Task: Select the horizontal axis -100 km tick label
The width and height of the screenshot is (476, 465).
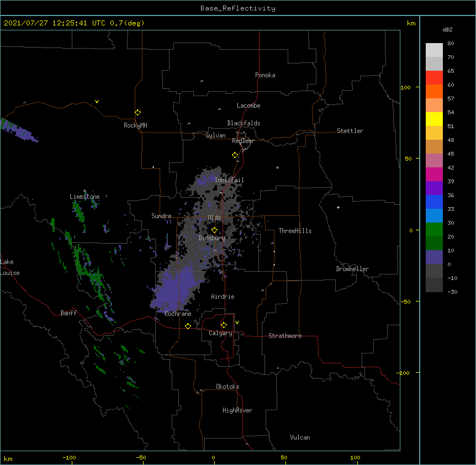Action: [69, 457]
